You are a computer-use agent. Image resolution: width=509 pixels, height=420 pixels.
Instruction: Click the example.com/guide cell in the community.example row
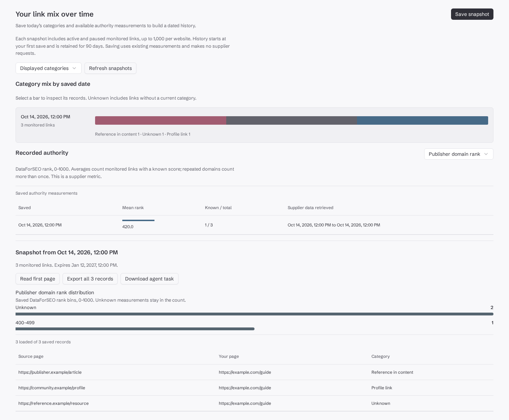[245, 388]
